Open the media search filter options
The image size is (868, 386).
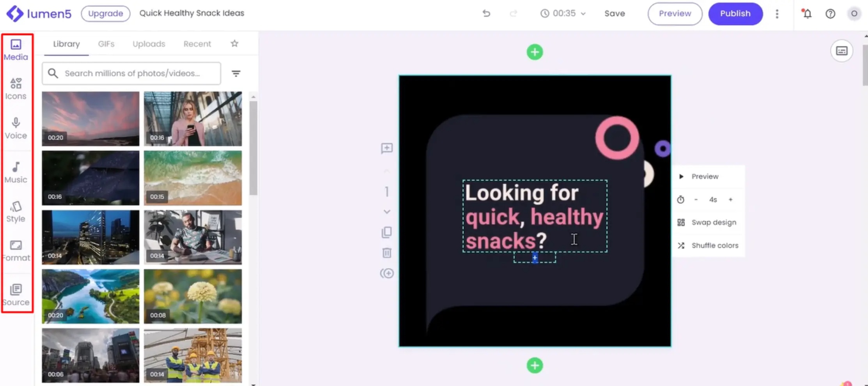coord(236,73)
